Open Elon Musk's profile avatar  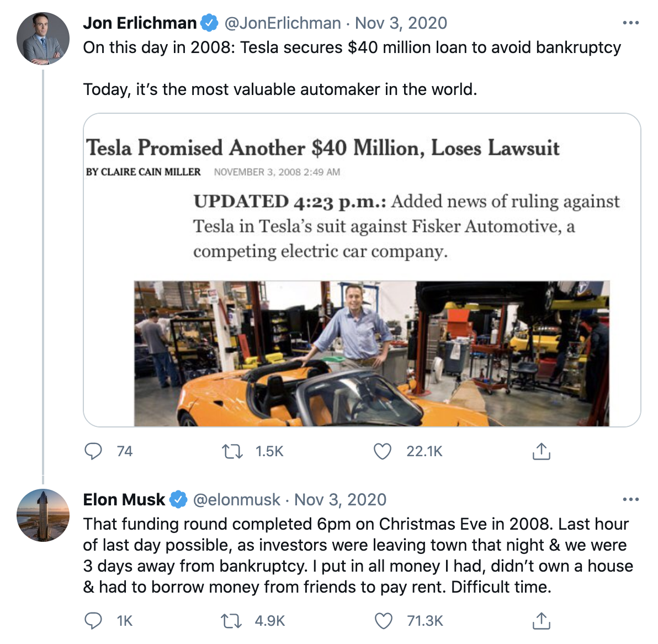[43, 515]
